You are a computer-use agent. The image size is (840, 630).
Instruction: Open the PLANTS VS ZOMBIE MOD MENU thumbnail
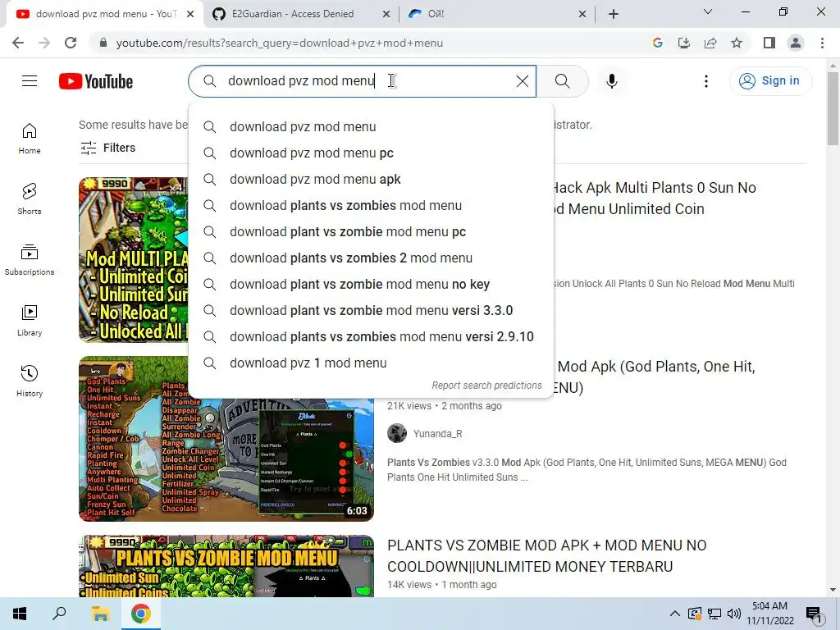226,566
